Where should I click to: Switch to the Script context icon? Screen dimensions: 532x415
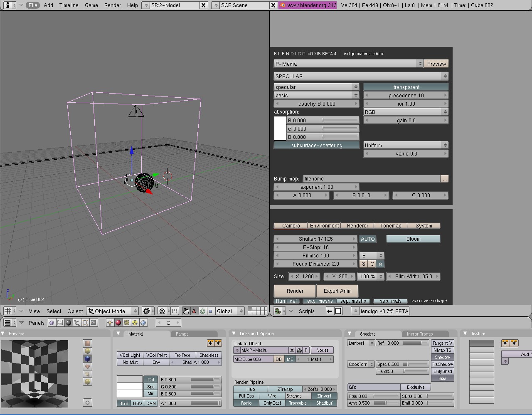(x=60, y=323)
